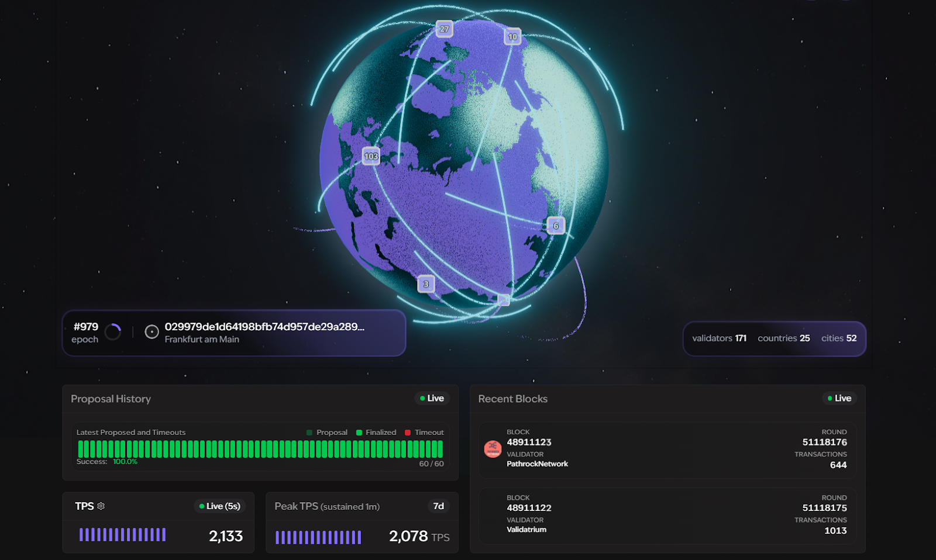Open the 7d period selector on Peak TPS
Viewport: 936px width, 560px height.
[439, 506]
